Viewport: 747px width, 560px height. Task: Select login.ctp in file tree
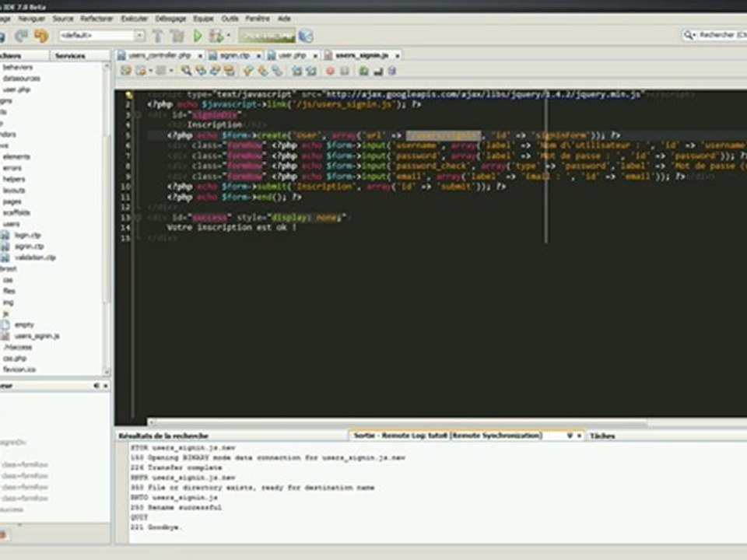click(28, 235)
